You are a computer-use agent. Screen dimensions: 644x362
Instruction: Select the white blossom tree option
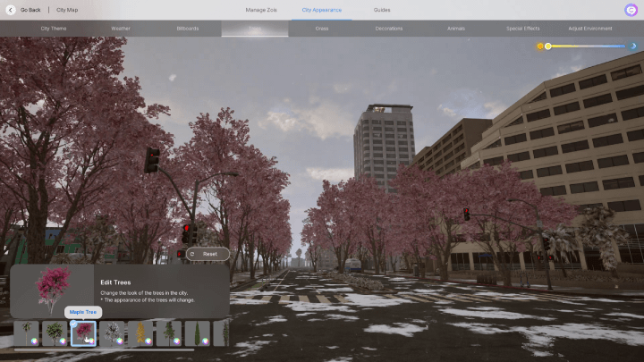pyautogui.click(x=112, y=333)
